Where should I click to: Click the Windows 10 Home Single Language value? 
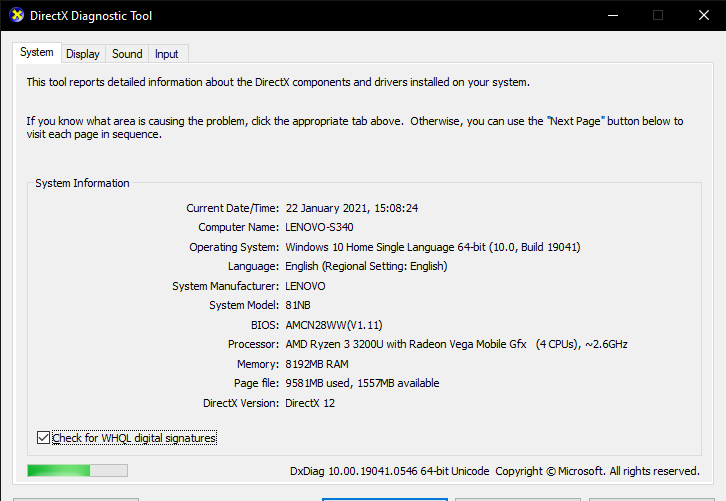432,247
